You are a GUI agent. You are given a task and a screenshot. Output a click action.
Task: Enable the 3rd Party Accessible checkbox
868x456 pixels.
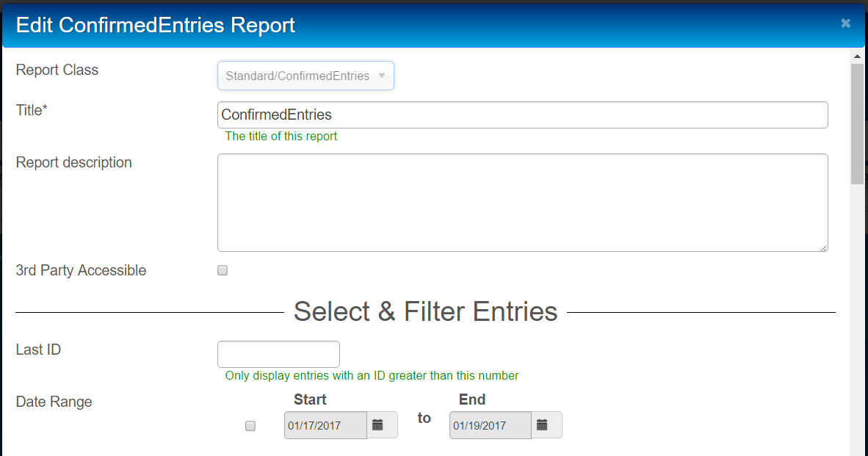[223, 270]
